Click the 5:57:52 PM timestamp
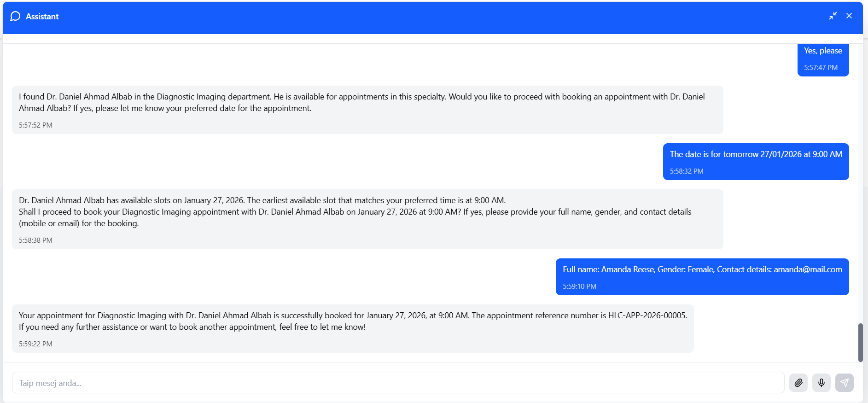 [x=35, y=125]
